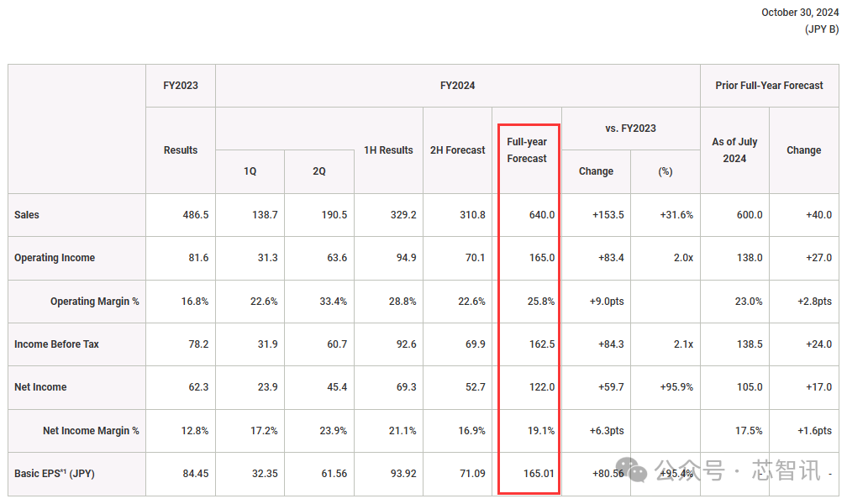The height and width of the screenshot is (504, 847).
Task: Click the Net Income Margin % row label
Action: (x=91, y=431)
